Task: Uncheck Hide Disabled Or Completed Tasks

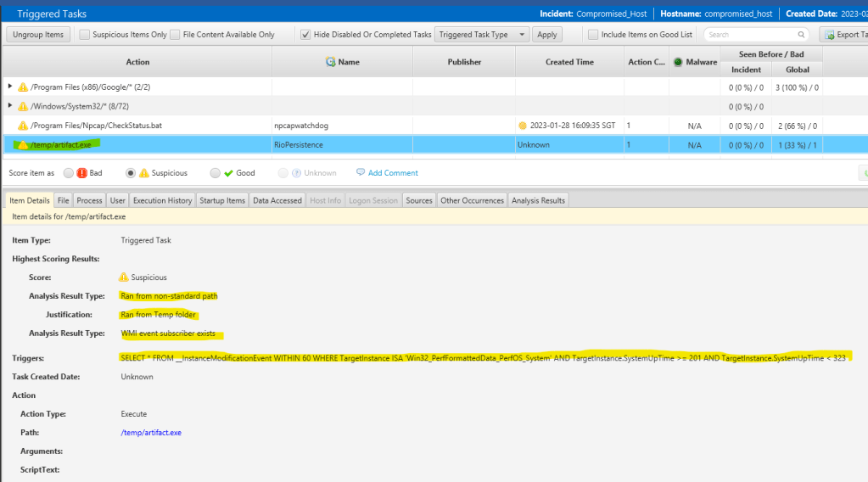Action: 305,35
